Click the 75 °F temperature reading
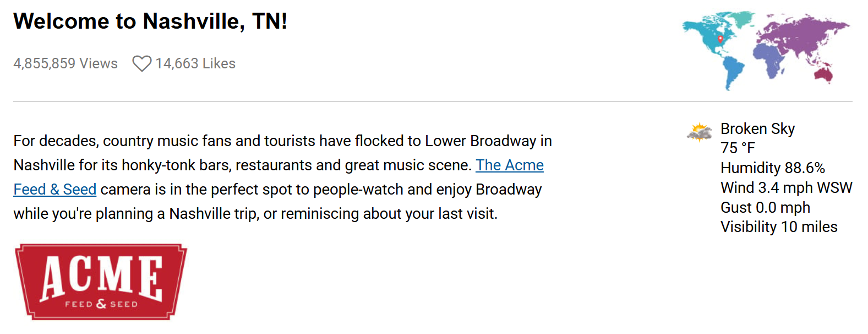 click(738, 148)
